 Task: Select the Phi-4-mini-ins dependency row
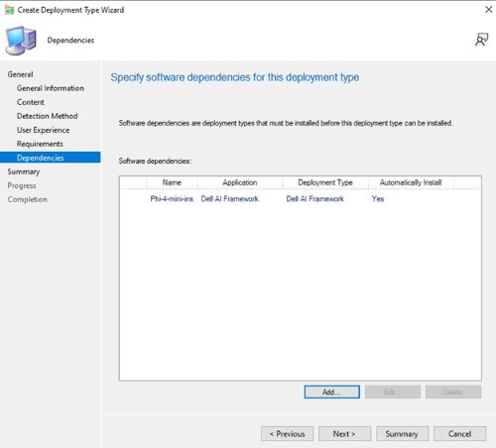pyautogui.click(x=300, y=198)
